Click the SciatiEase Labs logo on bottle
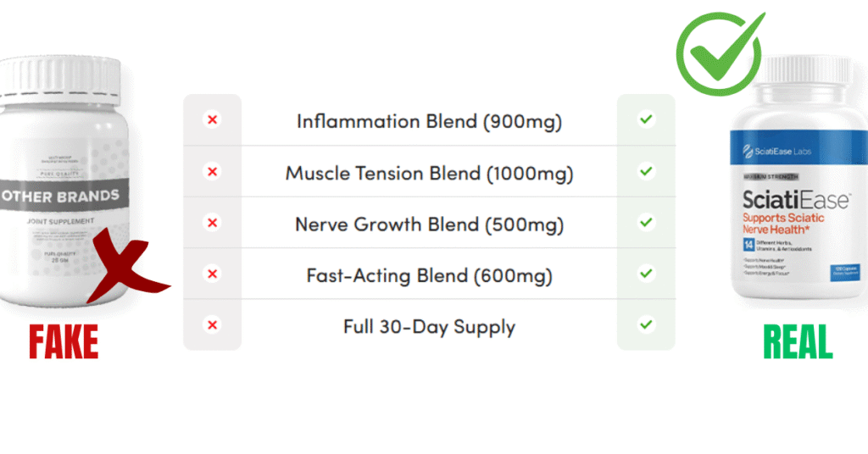Screen dimensions: 868x454 pyautogui.click(x=776, y=151)
